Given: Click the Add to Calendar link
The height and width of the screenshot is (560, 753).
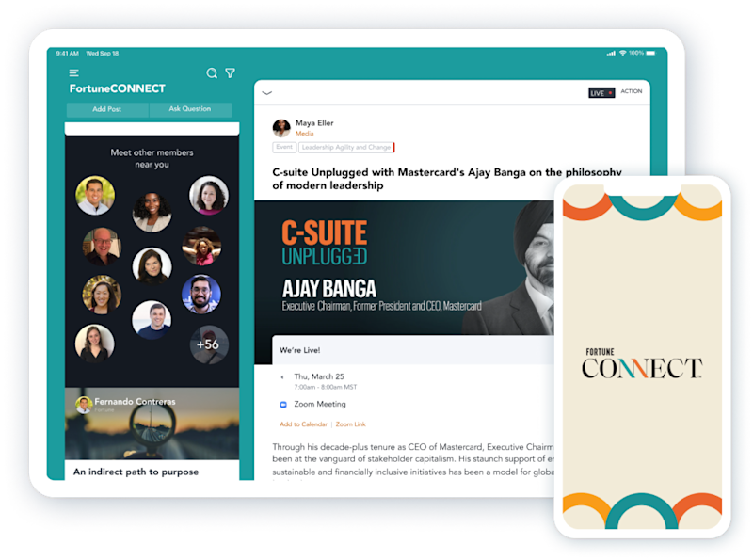Looking at the screenshot, I should [x=303, y=424].
